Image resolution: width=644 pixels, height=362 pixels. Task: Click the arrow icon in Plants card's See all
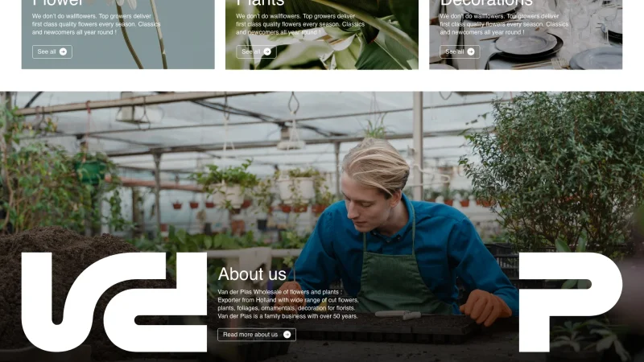click(267, 51)
